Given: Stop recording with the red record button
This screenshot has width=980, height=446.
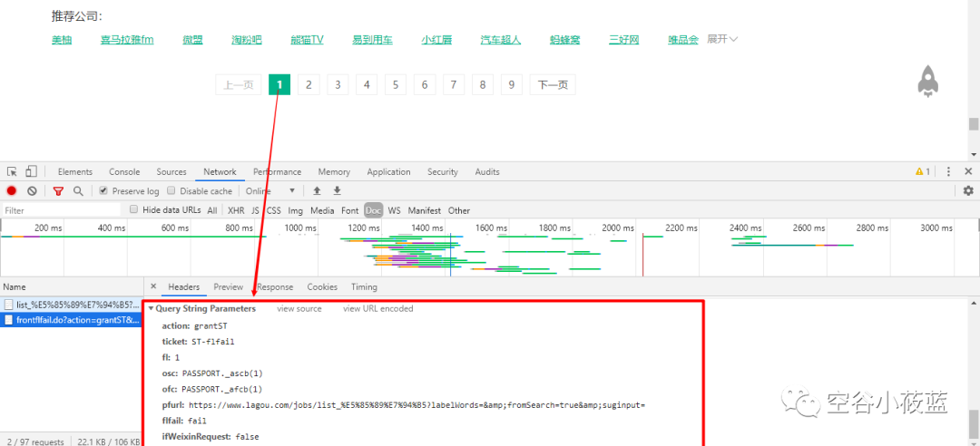Looking at the screenshot, I should click(x=11, y=191).
